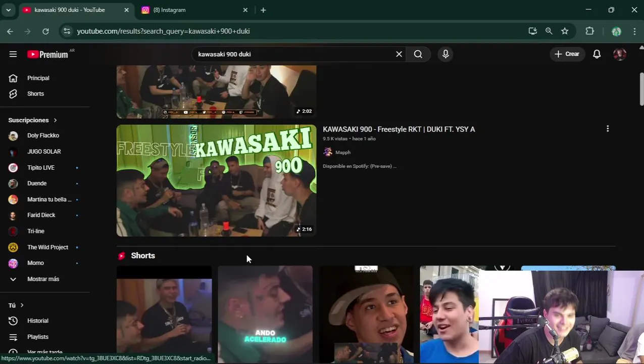Go to YouTube Premium home logo
This screenshot has height=364, width=644.
point(48,54)
